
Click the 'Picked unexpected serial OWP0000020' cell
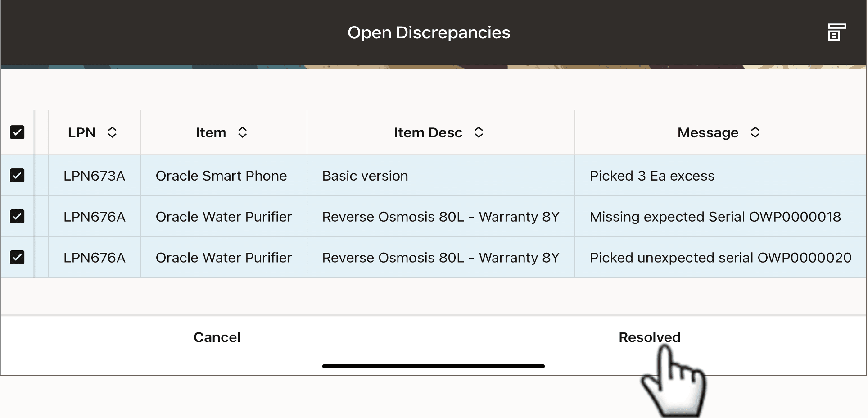[720, 257]
